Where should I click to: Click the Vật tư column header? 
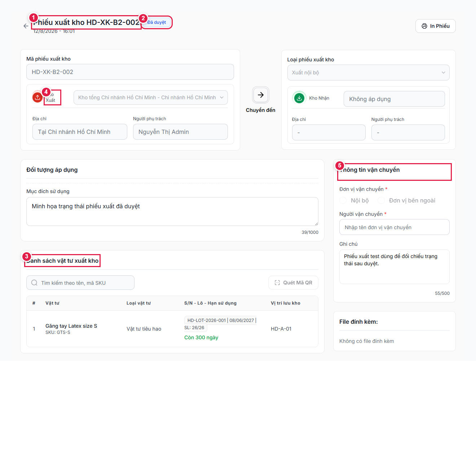[x=52, y=303]
